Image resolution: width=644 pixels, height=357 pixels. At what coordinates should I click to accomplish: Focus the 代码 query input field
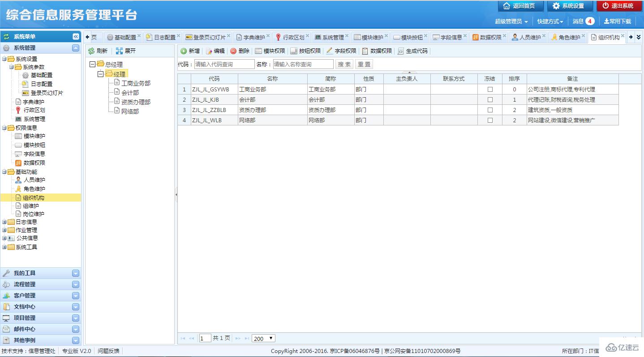point(224,65)
